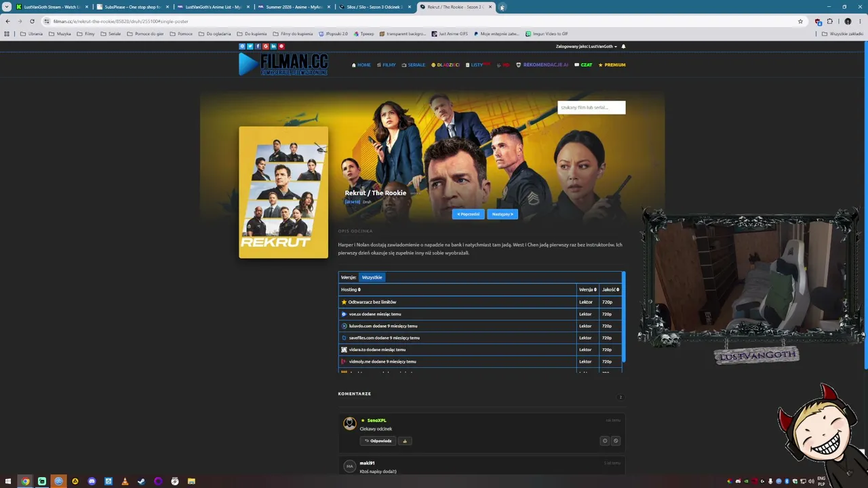
Task: Select 'Odtwarzacz bez limitów' hosting row
Action: 480,302
